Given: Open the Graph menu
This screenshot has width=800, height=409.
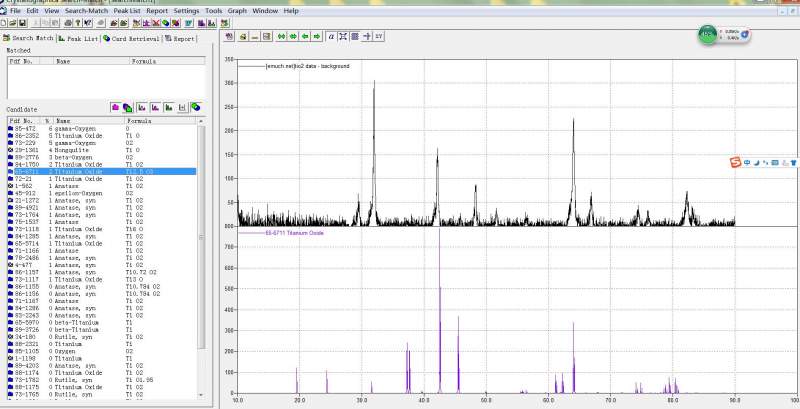Looking at the screenshot, I should 237,10.
